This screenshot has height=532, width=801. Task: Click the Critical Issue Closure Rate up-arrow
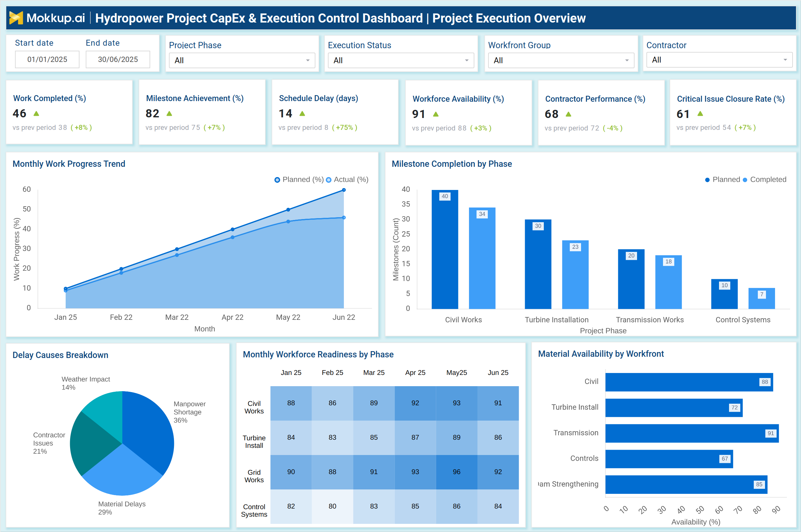point(700,114)
